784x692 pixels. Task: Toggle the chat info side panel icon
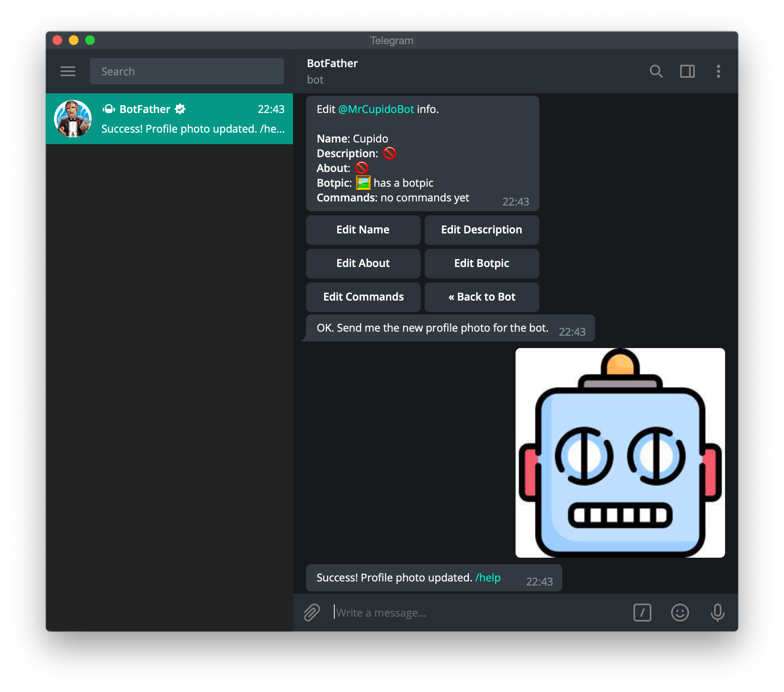click(x=687, y=71)
